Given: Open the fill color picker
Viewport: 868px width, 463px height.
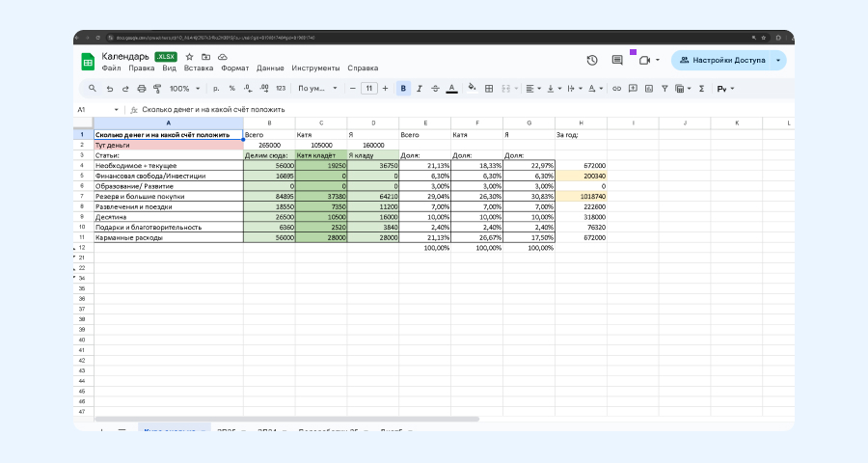Looking at the screenshot, I should point(472,89).
